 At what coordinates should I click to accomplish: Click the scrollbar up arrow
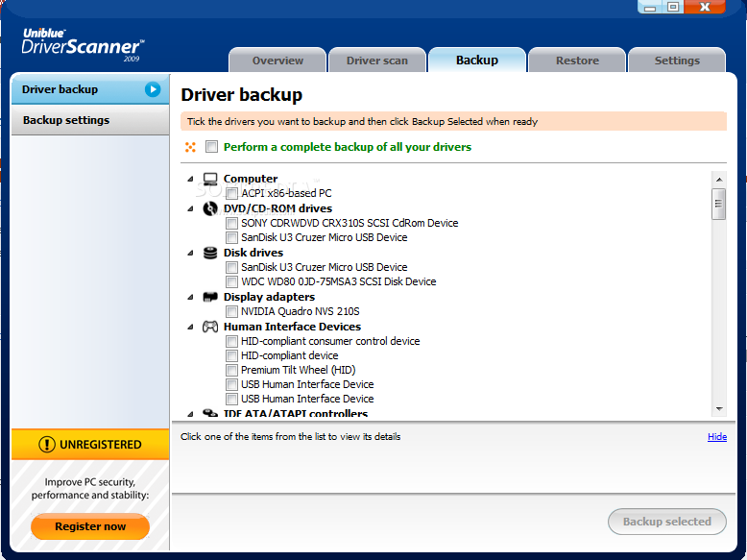pos(719,180)
